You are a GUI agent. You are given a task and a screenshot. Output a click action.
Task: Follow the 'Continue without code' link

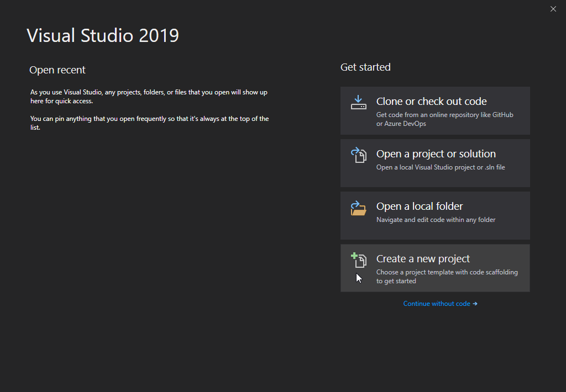click(437, 304)
